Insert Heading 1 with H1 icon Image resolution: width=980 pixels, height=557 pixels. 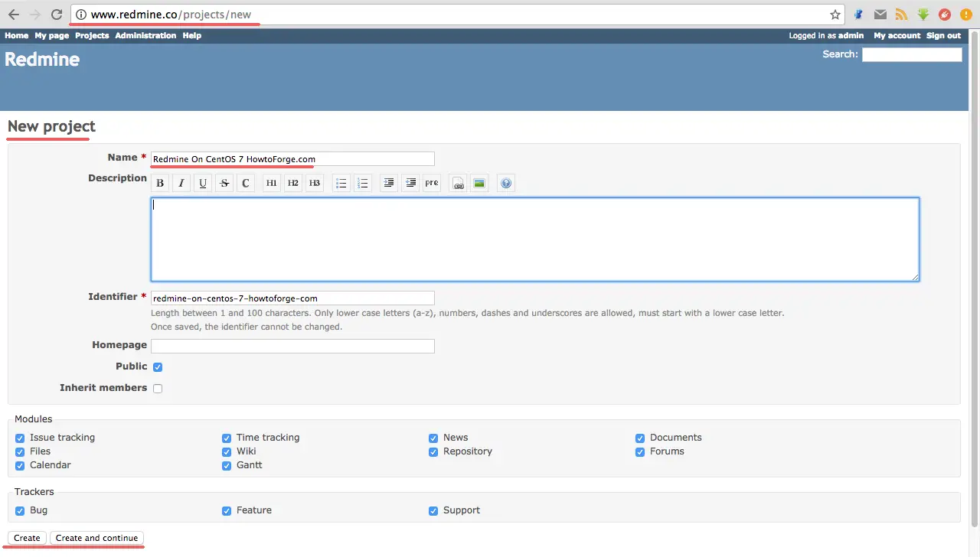(271, 183)
